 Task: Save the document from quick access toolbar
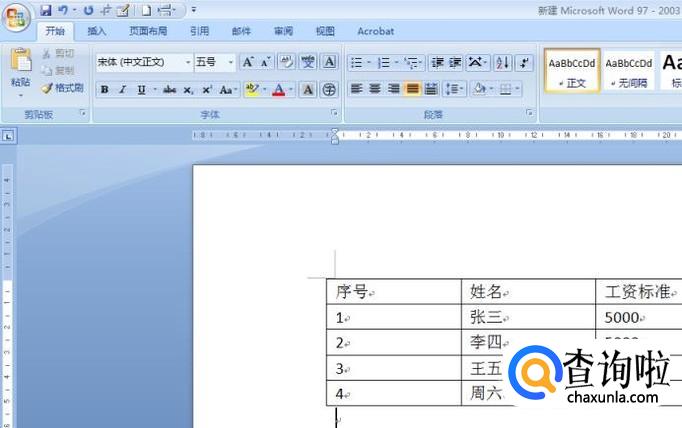[x=46, y=10]
